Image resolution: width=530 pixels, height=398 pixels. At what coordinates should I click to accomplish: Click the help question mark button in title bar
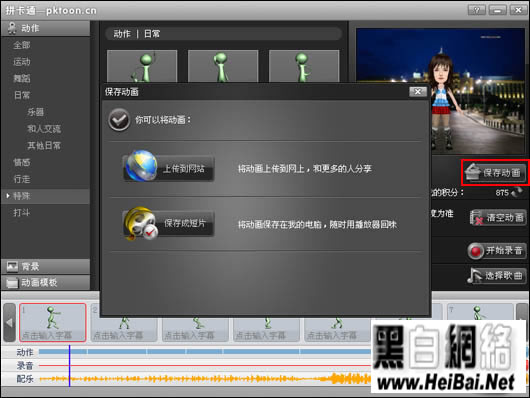pyautogui.click(x=476, y=10)
